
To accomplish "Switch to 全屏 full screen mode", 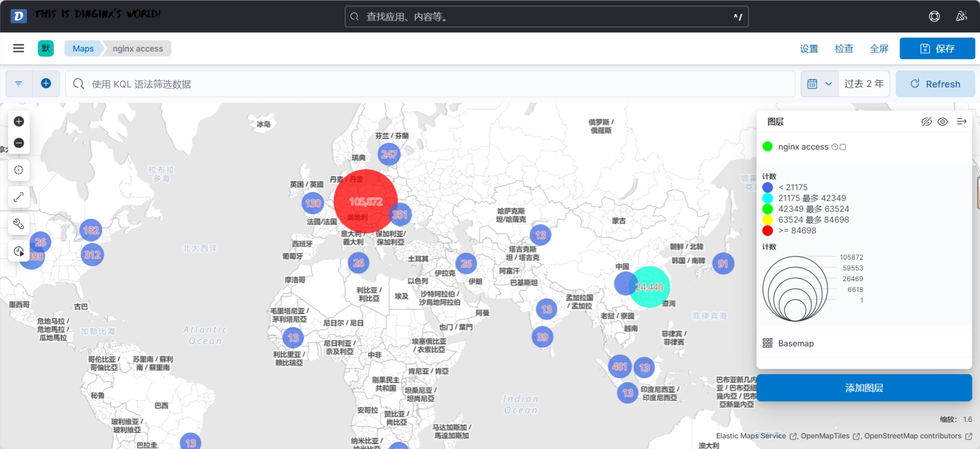I will (x=879, y=49).
